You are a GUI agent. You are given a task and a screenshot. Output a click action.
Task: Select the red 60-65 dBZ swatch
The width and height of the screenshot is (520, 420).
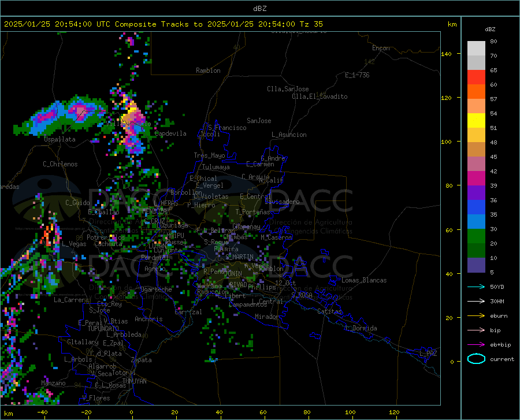(x=476, y=77)
